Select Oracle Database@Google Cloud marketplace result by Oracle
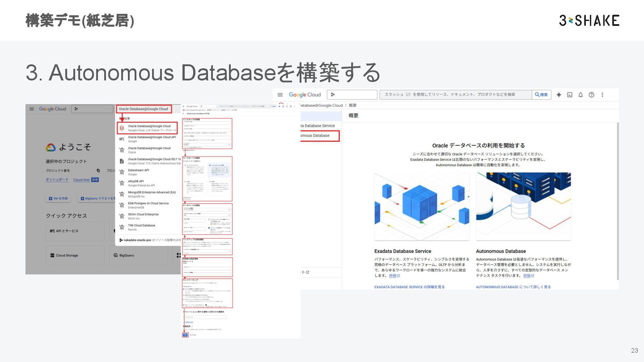This screenshot has width=644, height=362. [149, 150]
